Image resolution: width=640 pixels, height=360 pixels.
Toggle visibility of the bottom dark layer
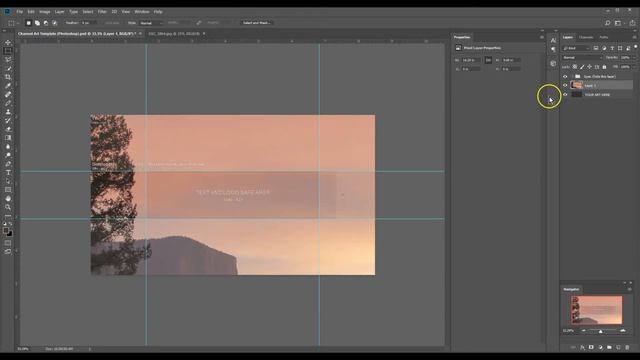click(x=565, y=94)
